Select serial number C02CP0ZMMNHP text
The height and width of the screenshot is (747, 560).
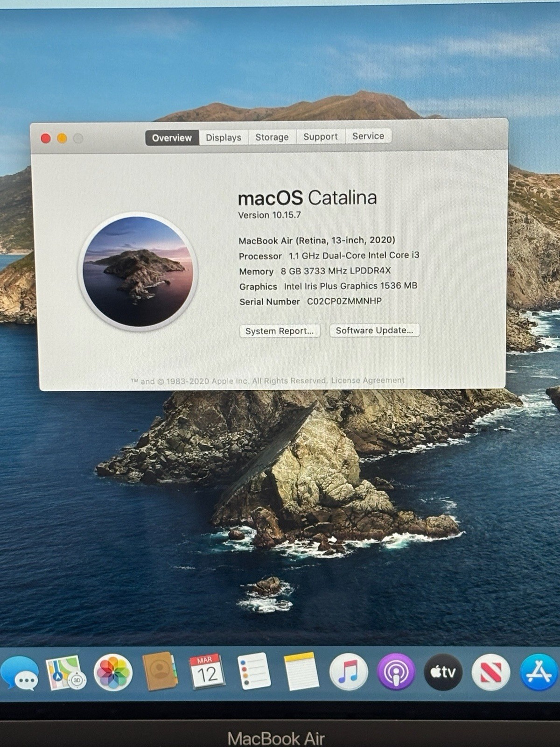pyautogui.click(x=344, y=301)
